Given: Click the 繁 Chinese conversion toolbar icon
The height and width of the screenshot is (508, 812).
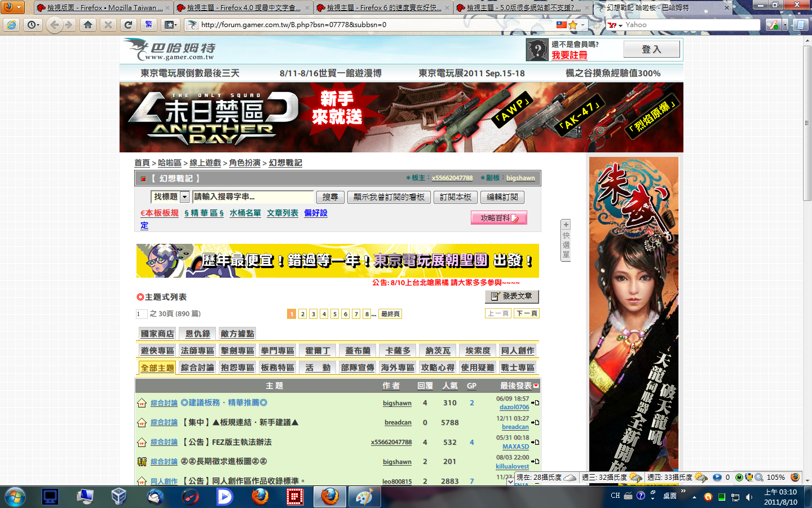Looking at the screenshot, I should [149, 25].
